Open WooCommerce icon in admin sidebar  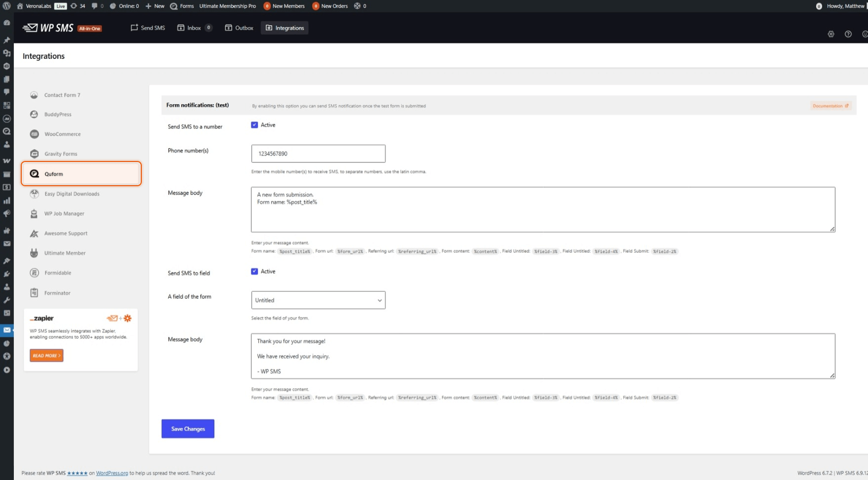coord(7,161)
